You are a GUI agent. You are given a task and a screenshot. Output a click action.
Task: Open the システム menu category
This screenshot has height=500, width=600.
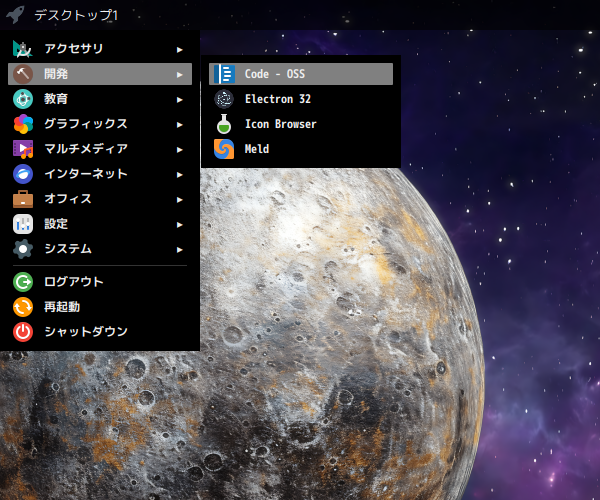(100, 249)
